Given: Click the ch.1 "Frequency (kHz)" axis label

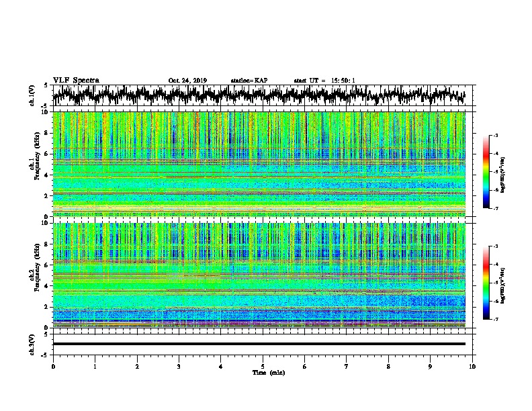Looking at the screenshot, I should point(37,156).
